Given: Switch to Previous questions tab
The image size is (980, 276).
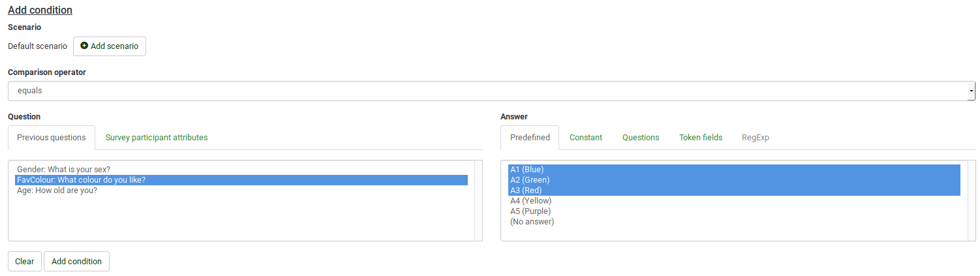Looking at the screenshot, I should [52, 138].
